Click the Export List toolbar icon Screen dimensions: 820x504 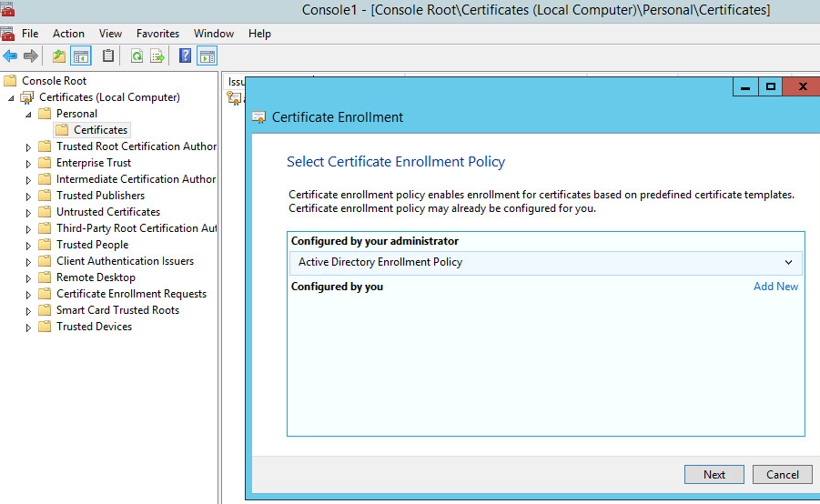click(x=157, y=55)
